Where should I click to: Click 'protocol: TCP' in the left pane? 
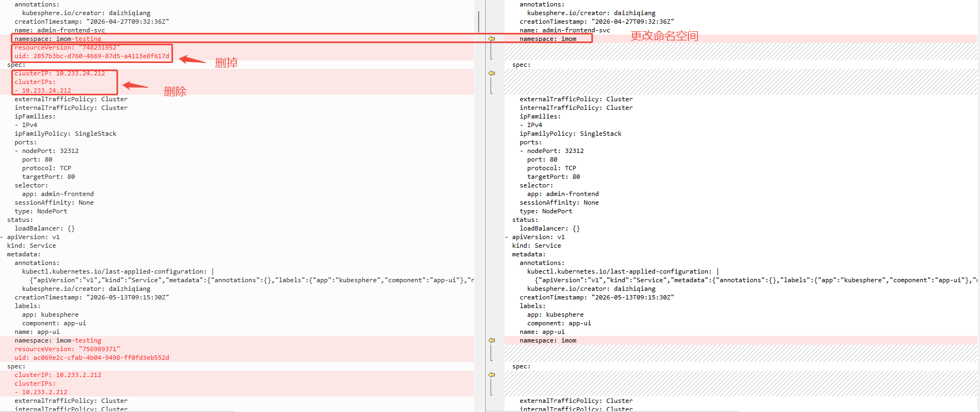point(46,168)
